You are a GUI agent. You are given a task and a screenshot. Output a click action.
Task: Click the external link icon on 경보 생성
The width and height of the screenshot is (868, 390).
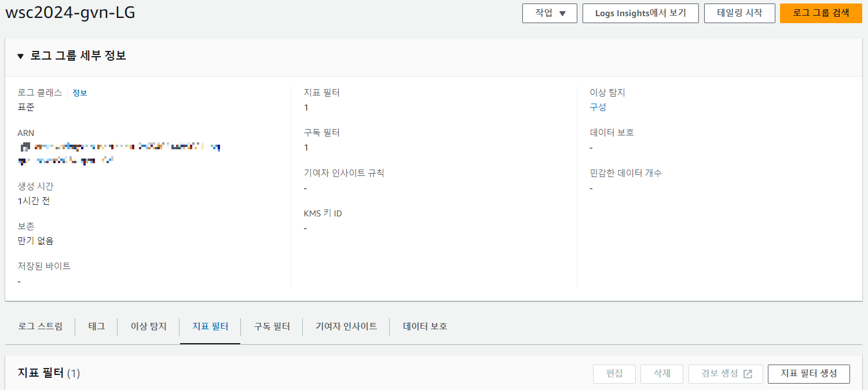[x=748, y=374]
